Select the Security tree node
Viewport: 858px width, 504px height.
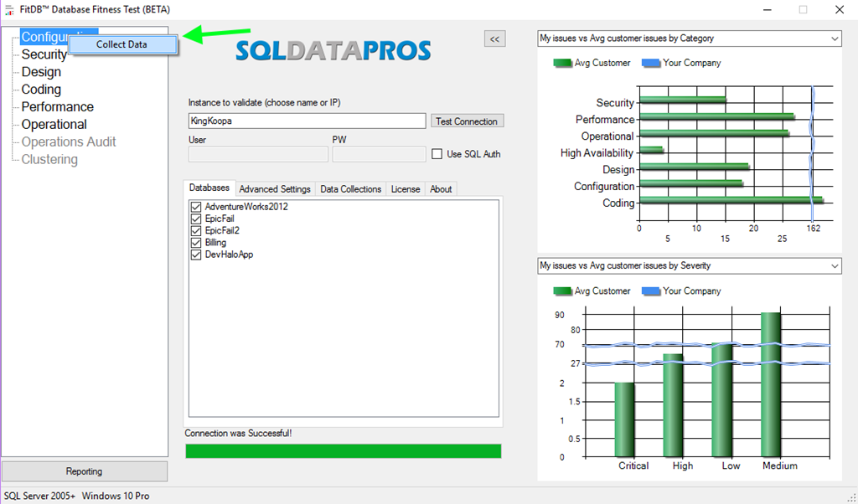point(44,54)
